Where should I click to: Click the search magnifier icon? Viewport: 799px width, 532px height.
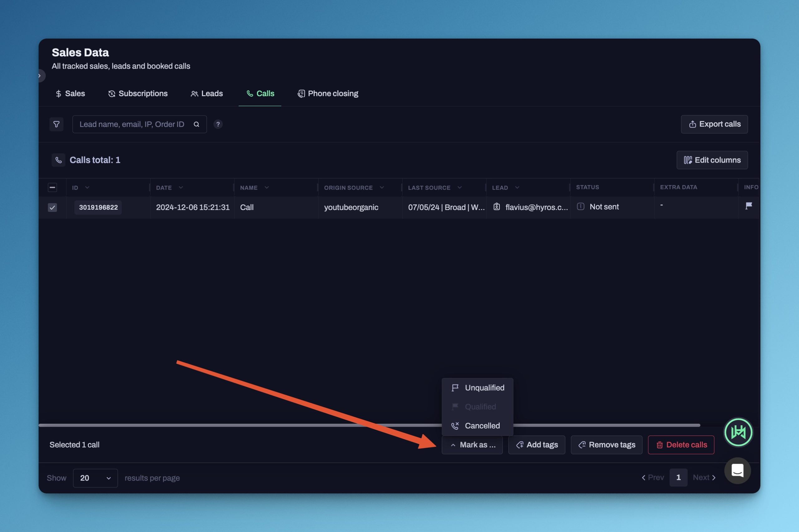(196, 124)
